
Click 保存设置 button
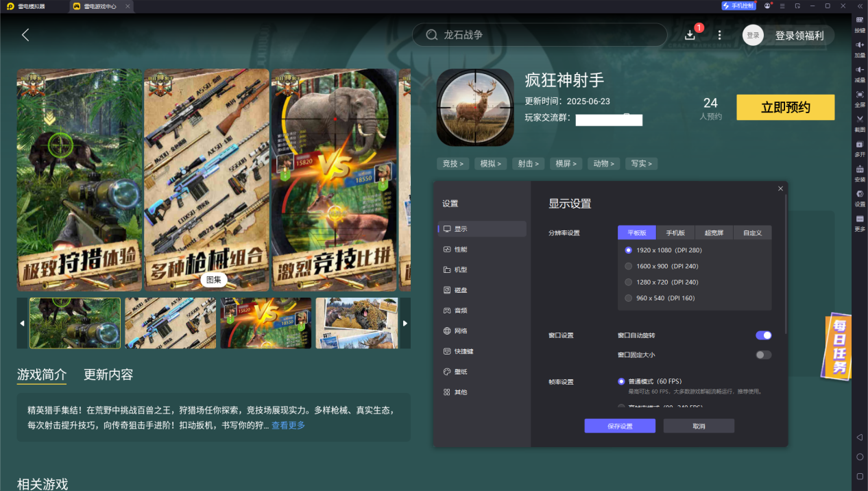click(620, 426)
